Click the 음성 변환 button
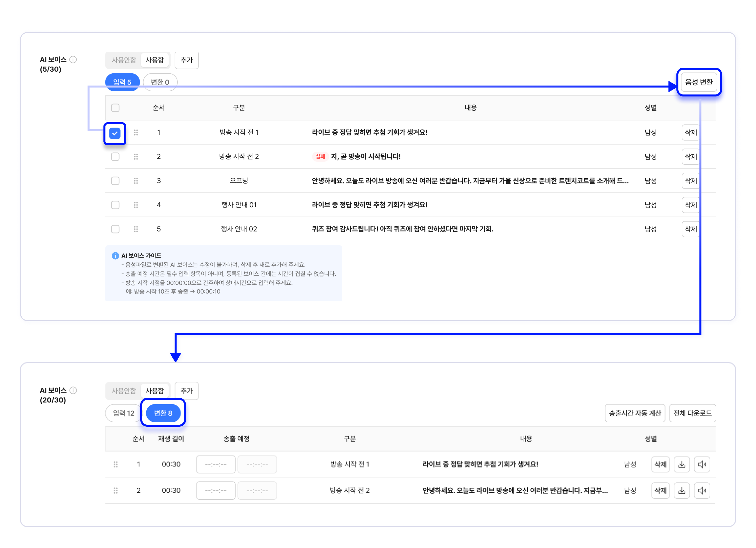756x548 pixels. [x=699, y=82]
